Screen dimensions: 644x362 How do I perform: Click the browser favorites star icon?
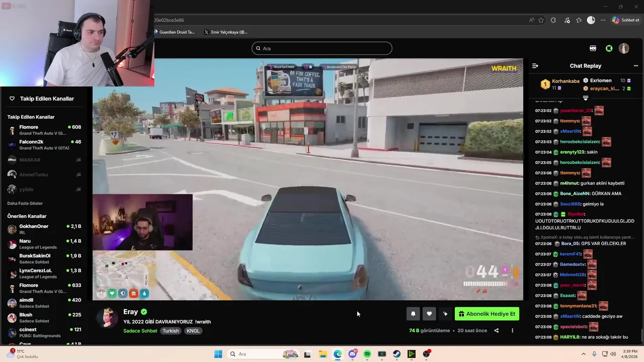[541, 20]
